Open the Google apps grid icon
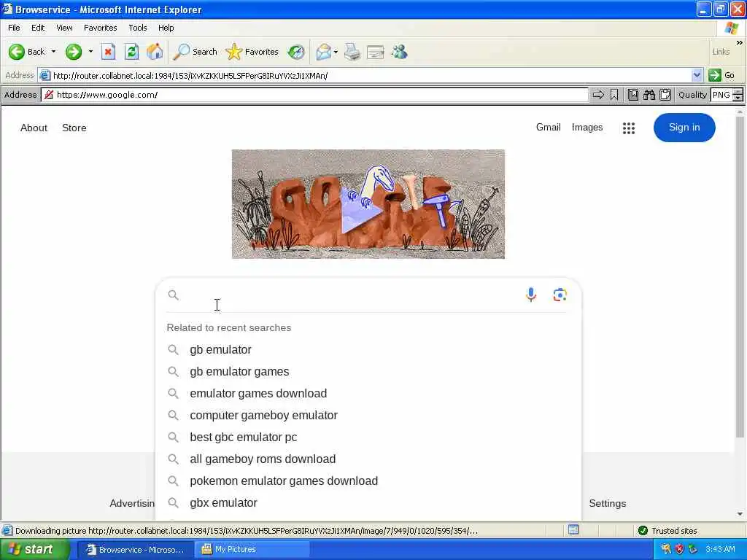The width and height of the screenshot is (747, 560). (628, 128)
